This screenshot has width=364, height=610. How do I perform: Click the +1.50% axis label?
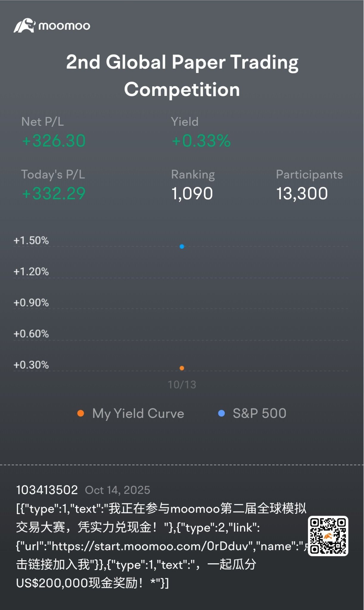(x=31, y=240)
